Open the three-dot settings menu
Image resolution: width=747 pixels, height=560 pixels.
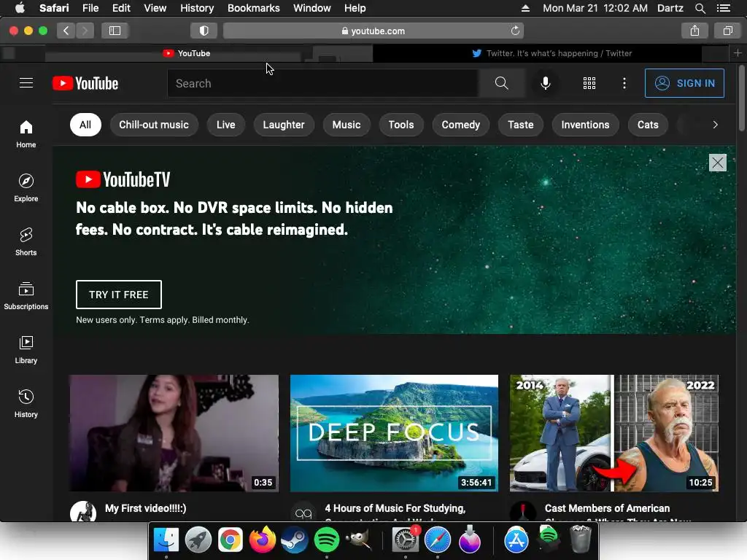click(624, 83)
